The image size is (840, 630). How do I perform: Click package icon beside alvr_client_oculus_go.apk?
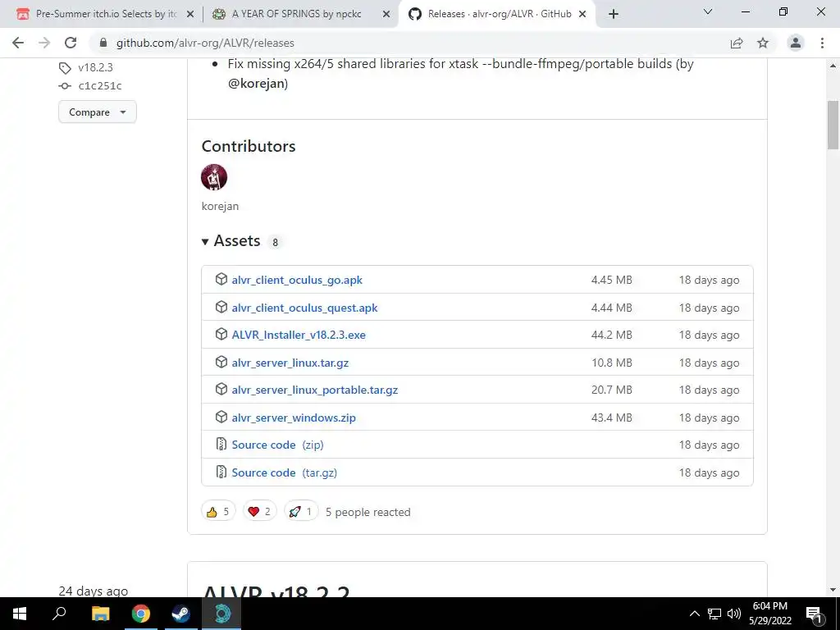pos(221,279)
